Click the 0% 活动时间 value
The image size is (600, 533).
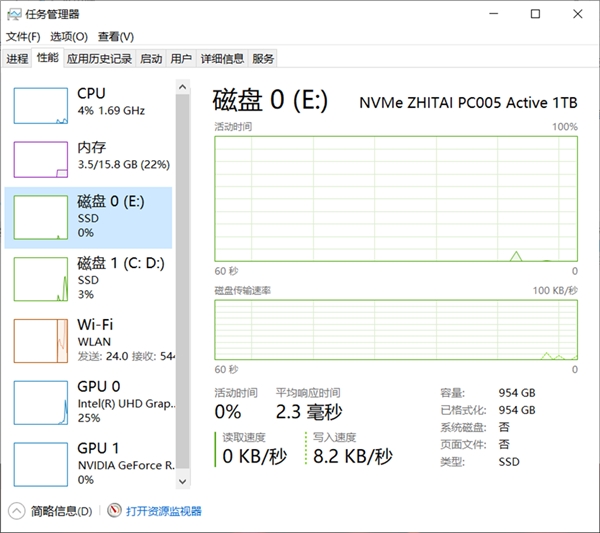pos(228,412)
